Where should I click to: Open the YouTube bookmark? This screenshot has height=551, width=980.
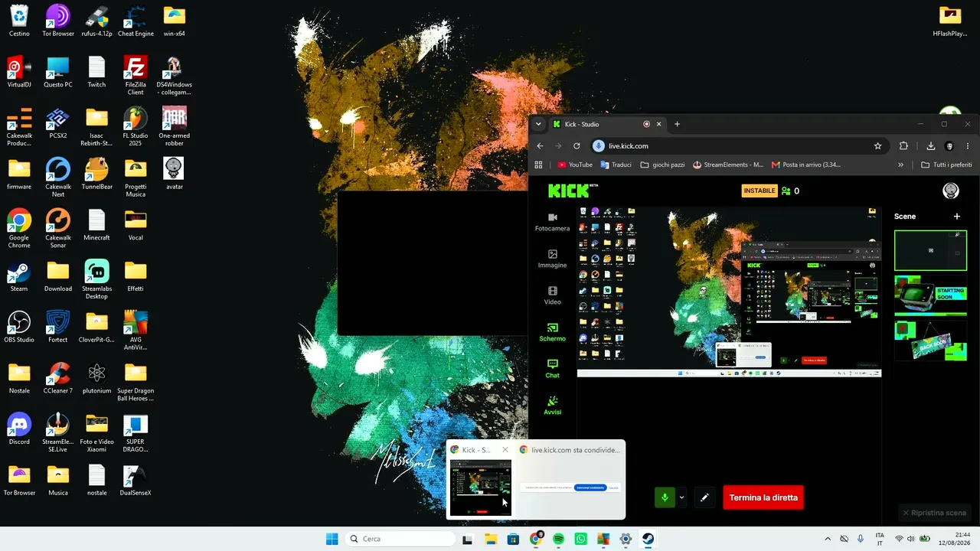coord(575,165)
